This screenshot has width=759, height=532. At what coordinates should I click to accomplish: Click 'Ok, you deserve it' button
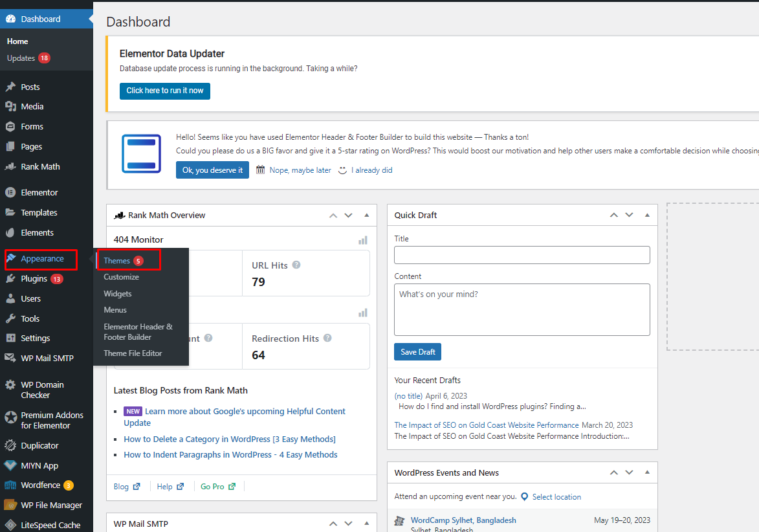tap(212, 170)
